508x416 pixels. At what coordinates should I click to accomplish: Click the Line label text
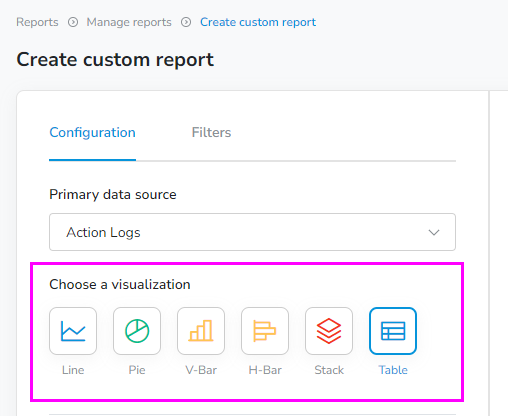73,370
